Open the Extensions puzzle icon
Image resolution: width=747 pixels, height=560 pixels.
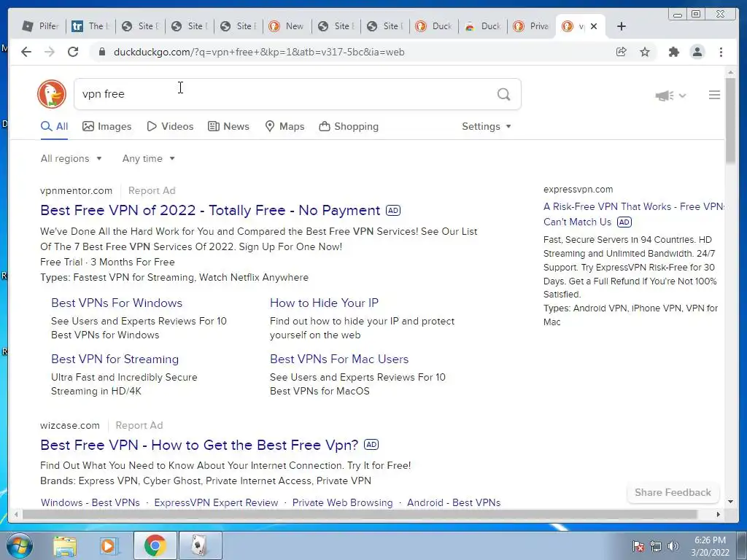point(673,52)
